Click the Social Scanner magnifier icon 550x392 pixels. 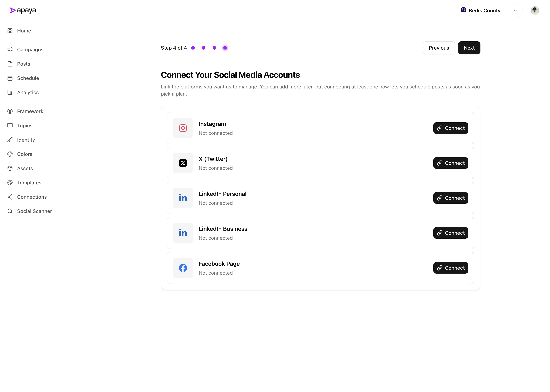(x=10, y=211)
